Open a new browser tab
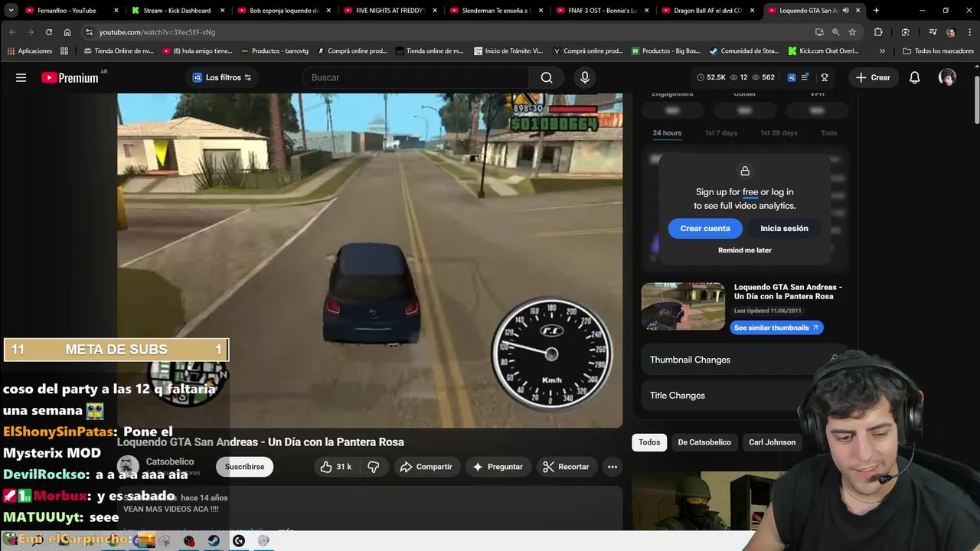This screenshot has width=980, height=551. click(876, 11)
